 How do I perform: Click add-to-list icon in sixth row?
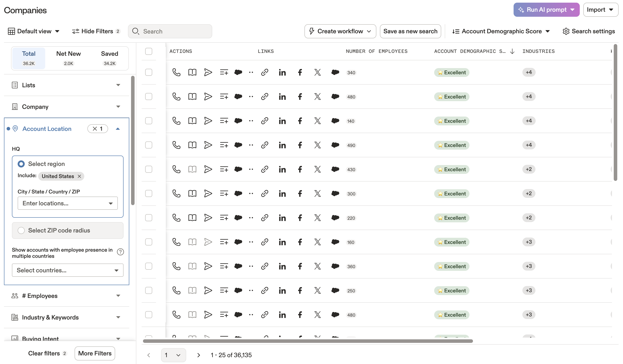click(224, 194)
